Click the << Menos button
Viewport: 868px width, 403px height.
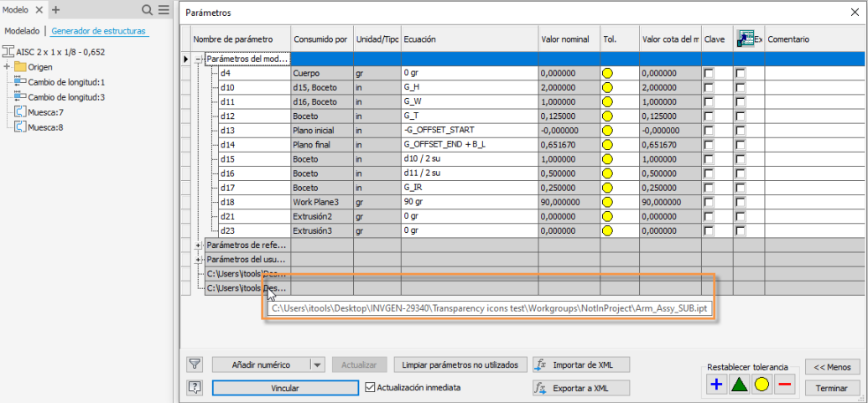point(832,366)
